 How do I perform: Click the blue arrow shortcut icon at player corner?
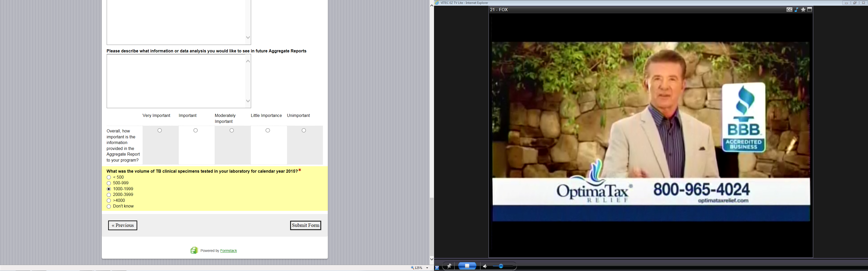(437, 268)
